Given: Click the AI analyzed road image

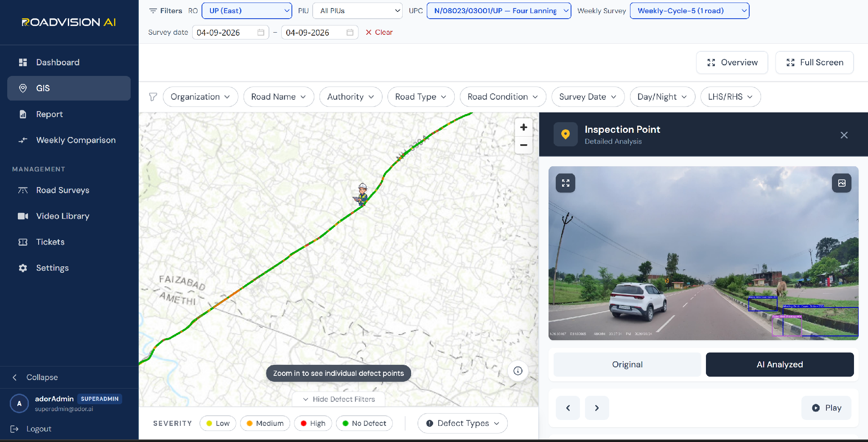Looking at the screenshot, I should (703, 253).
